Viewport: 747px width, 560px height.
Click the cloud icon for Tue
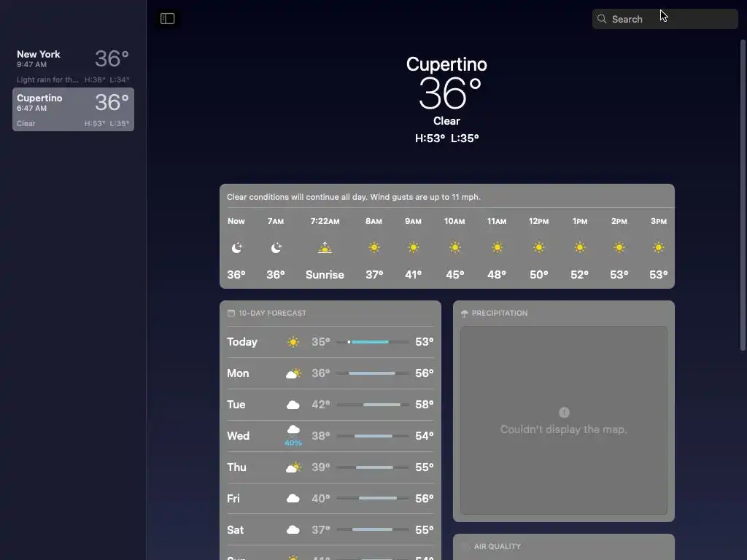point(293,405)
